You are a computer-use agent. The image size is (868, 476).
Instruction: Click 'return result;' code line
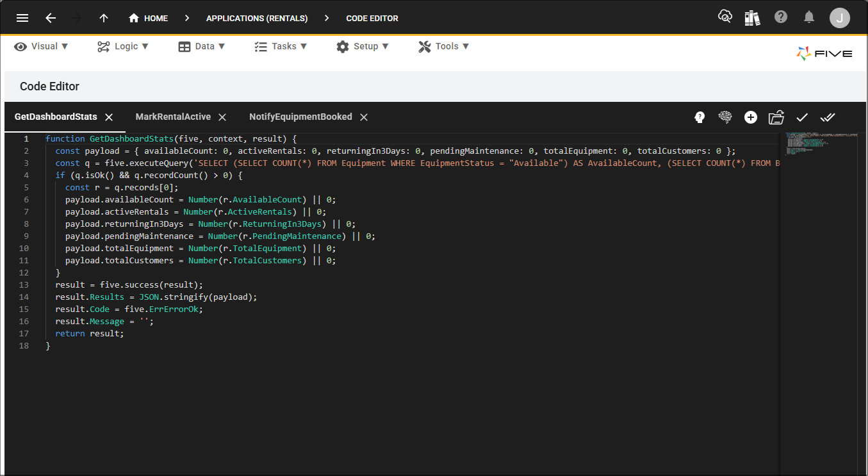click(x=90, y=333)
